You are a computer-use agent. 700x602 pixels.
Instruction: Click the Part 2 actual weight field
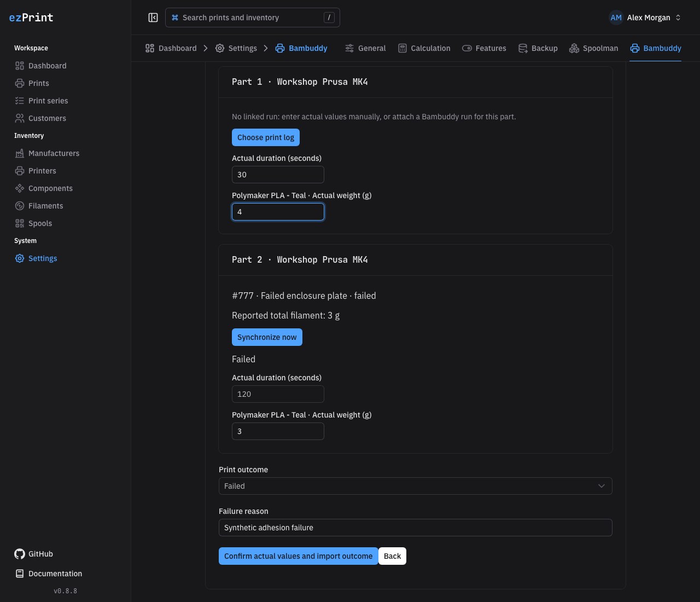click(278, 431)
